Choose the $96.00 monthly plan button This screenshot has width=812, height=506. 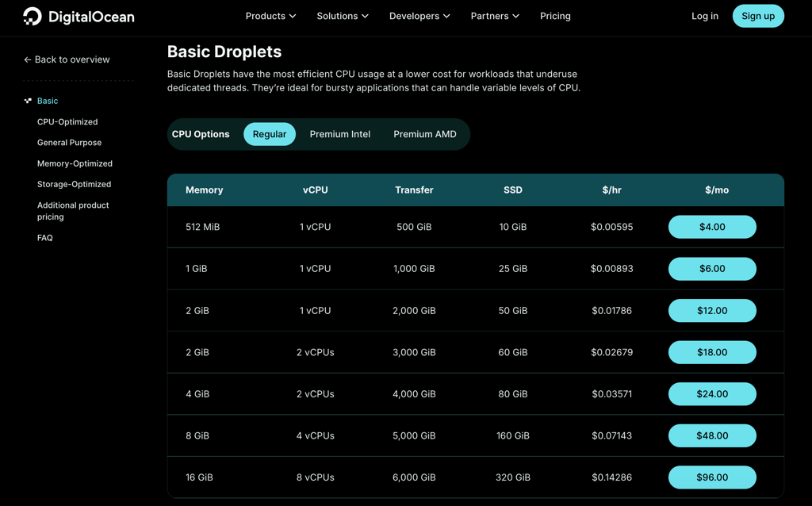[x=712, y=477]
